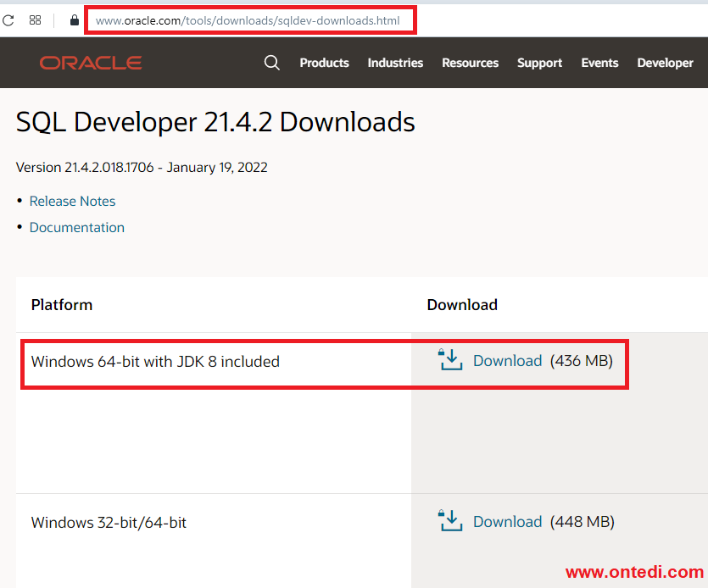Open the tab grid icon beside reload
Image resolution: width=708 pixels, height=588 pixels.
pyautogui.click(x=35, y=20)
